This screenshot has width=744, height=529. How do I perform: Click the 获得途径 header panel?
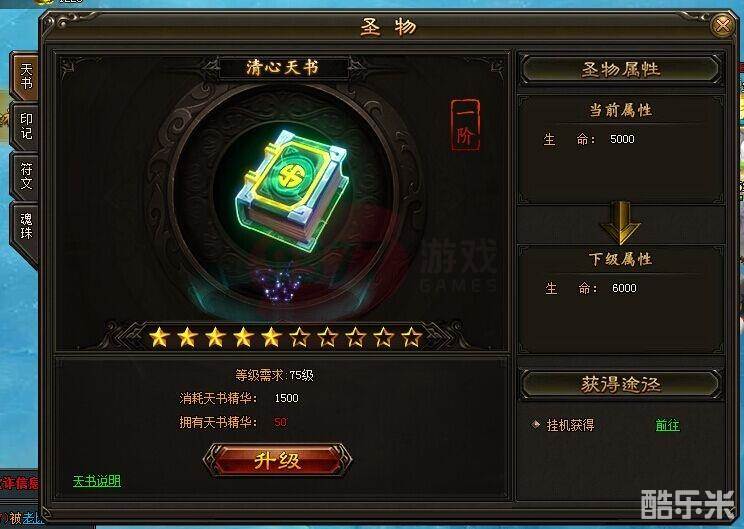(x=621, y=384)
